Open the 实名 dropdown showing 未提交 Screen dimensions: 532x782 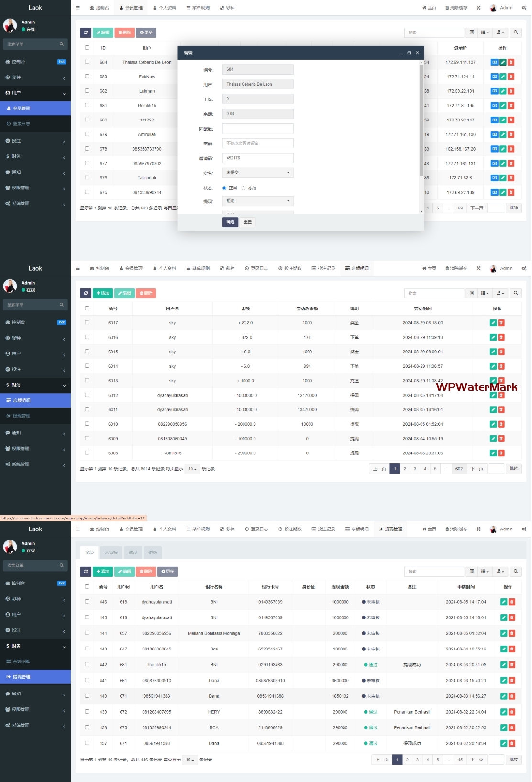(258, 173)
